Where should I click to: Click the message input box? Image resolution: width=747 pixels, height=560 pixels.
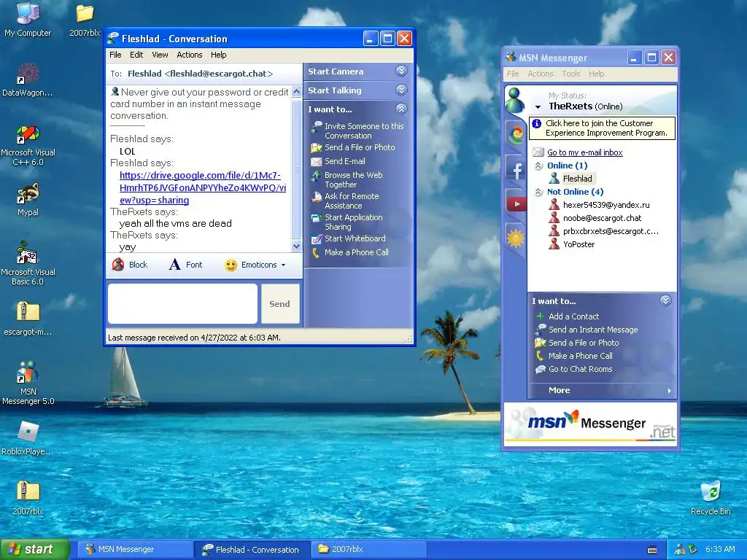point(182,304)
